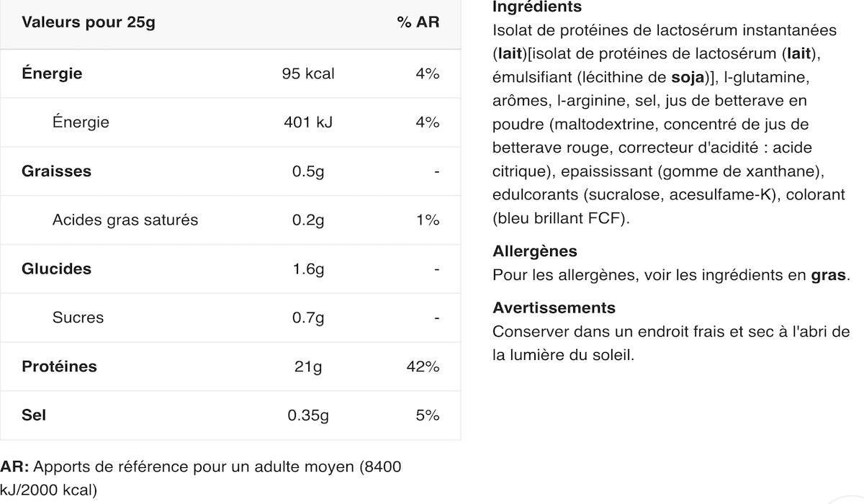Click the "Acides gras saturés" row label
864x504 pixels.
125,220
